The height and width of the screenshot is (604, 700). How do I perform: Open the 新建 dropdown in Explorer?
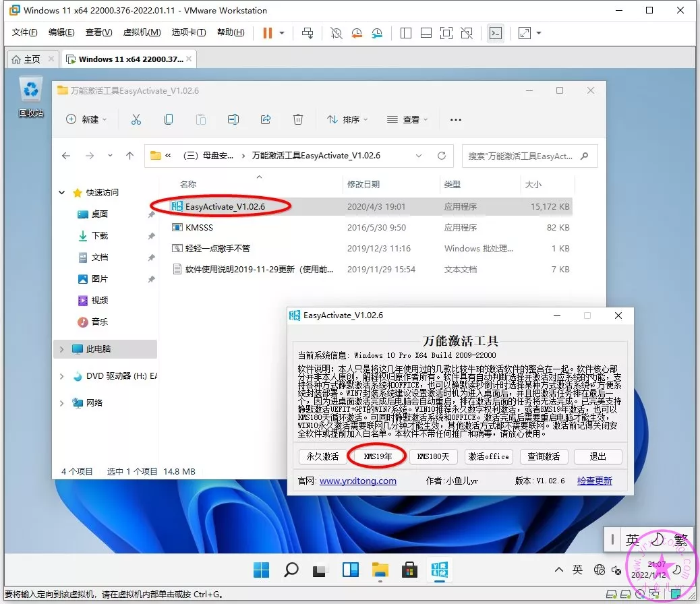(86, 119)
